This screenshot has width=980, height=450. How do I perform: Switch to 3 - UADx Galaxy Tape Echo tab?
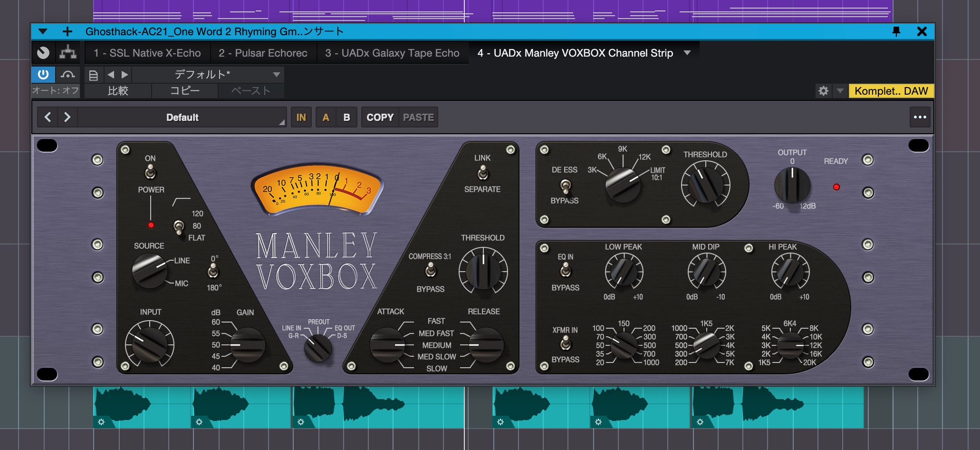pyautogui.click(x=392, y=53)
